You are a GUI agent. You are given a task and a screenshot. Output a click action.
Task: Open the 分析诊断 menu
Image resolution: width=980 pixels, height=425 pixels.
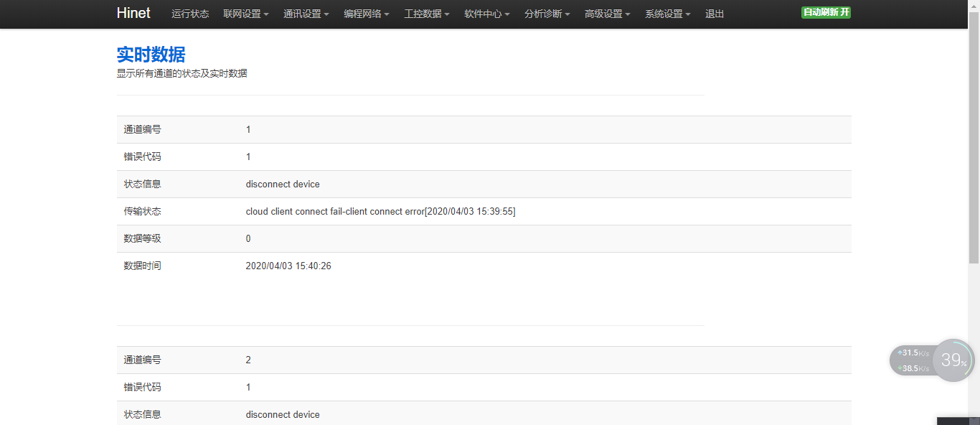[547, 14]
